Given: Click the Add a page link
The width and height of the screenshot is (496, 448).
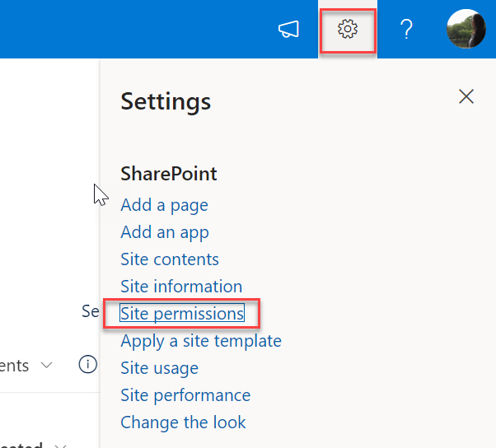Looking at the screenshot, I should click(165, 205).
